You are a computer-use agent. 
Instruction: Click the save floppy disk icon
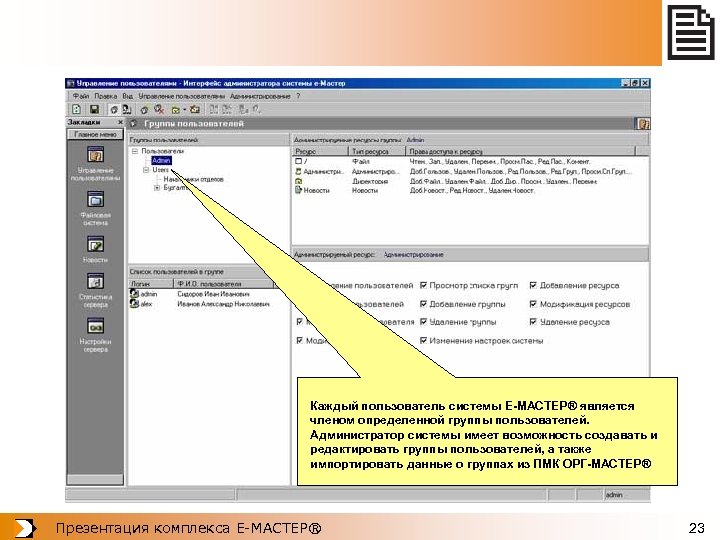94,109
